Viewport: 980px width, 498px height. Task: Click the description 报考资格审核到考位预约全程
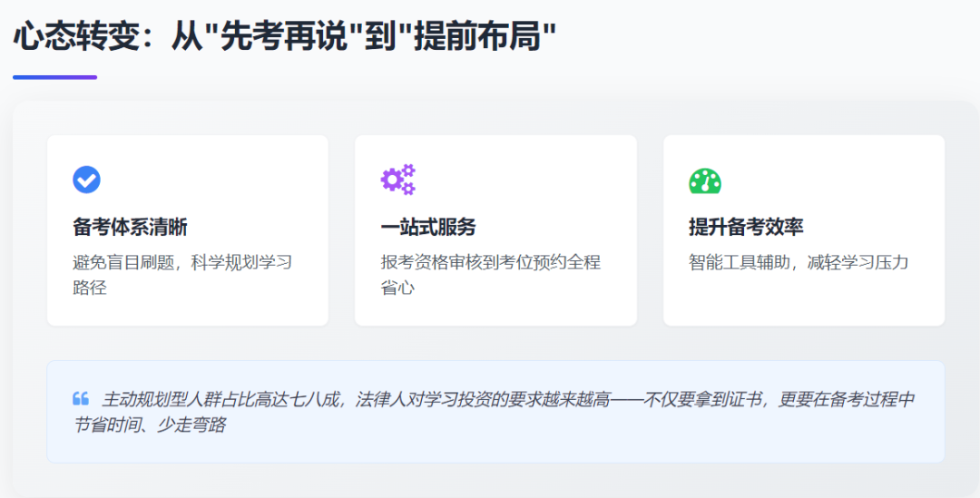pyautogui.click(x=490, y=262)
